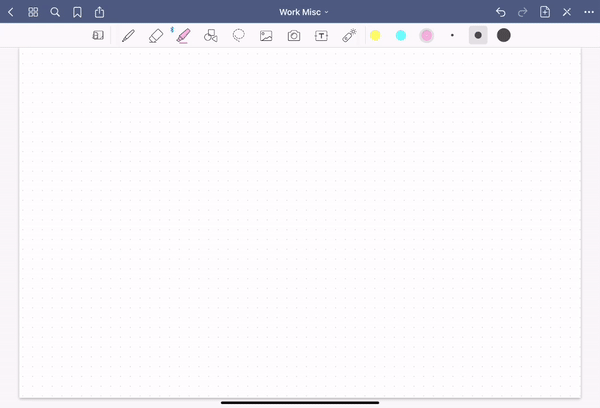The width and height of the screenshot is (600, 408).
Task: Pick the yellow highlighter color
Action: (x=375, y=35)
